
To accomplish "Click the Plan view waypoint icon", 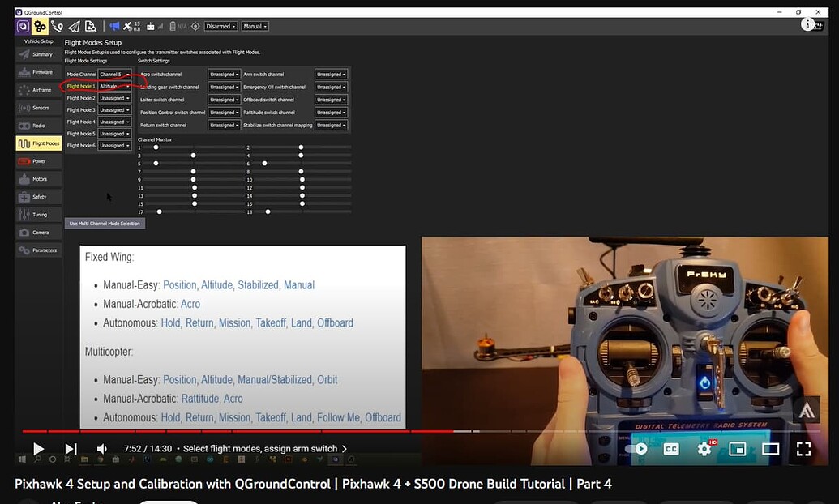I will tap(57, 27).
